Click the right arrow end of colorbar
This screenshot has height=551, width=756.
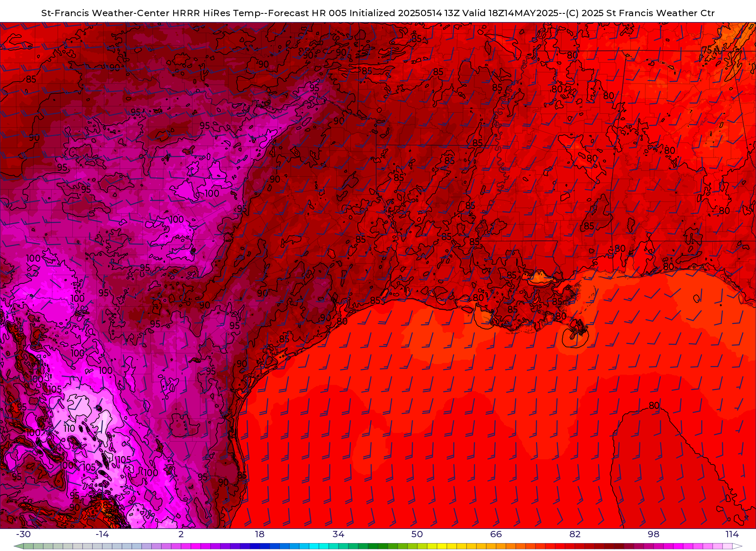click(737, 546)
